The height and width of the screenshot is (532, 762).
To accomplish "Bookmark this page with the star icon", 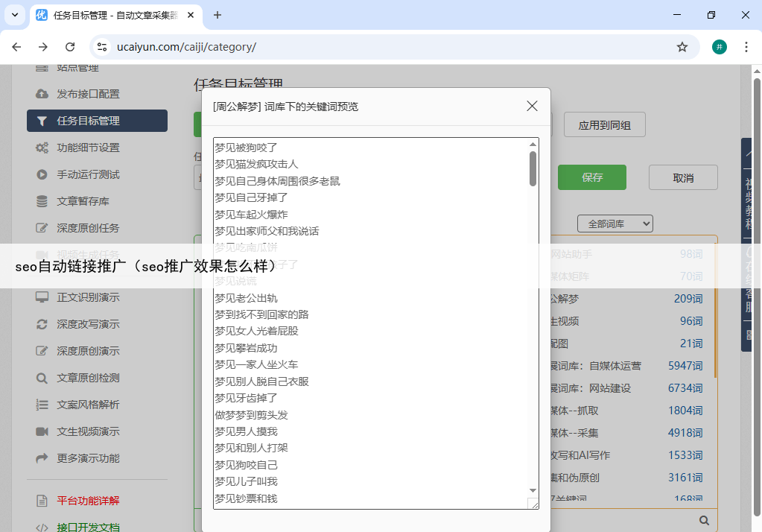I will [x=682, y=47].
